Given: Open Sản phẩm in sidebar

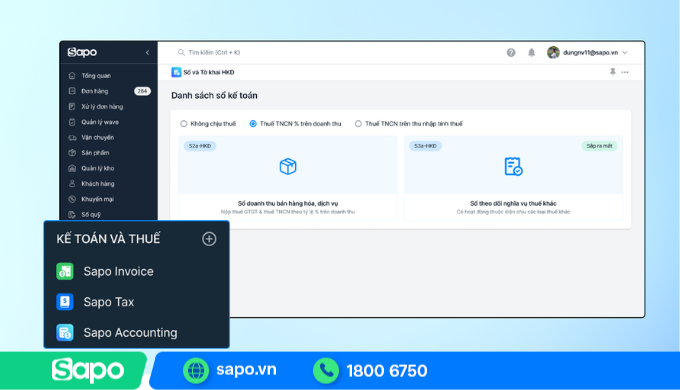Looking at the screenshot, I should click(x=95, y=153).
